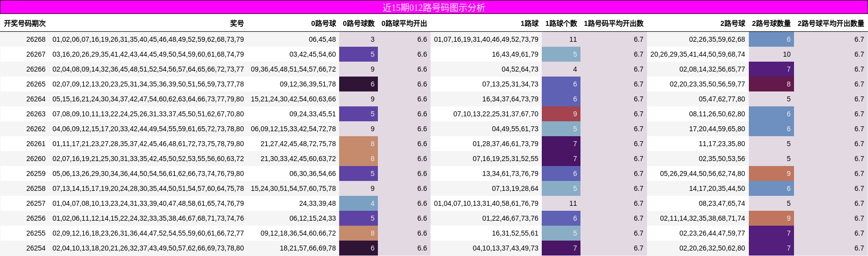Click period number 26257

[x=36, y=203]
